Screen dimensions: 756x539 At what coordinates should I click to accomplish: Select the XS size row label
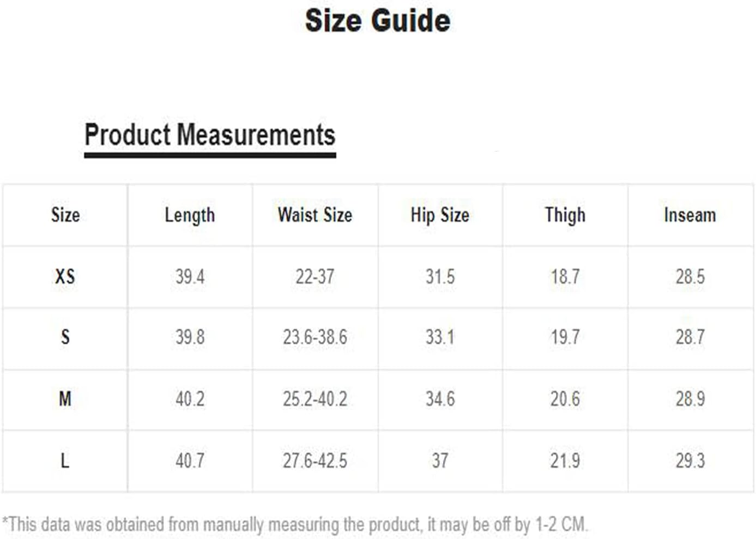tap(65, 276)
